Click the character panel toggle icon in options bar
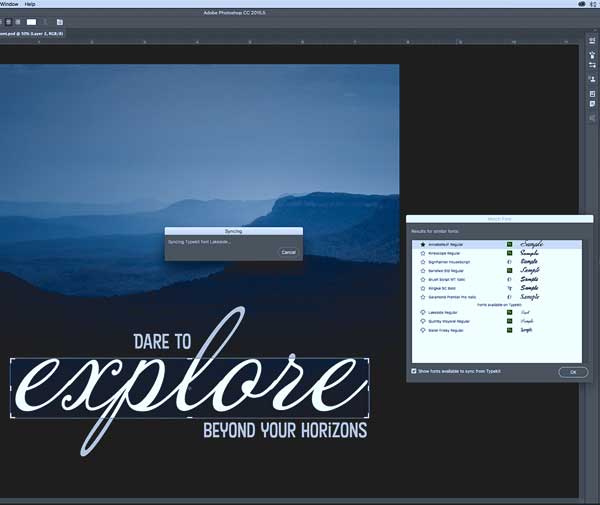600x505 pixels. [60, 22]
